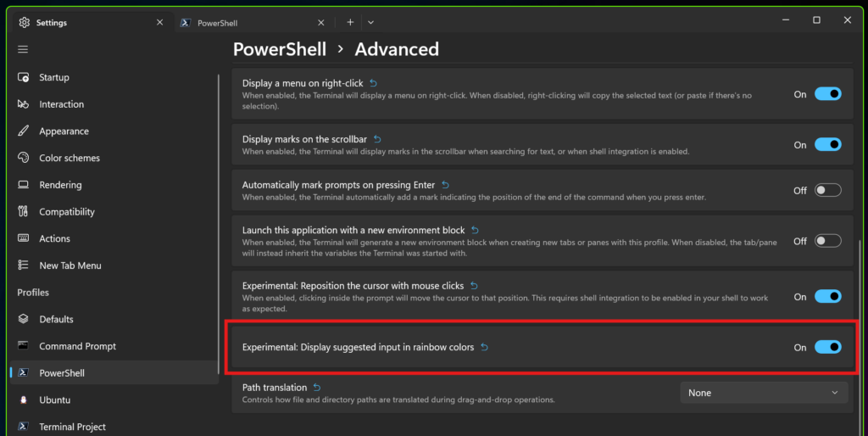Viewport: 868px width, 436px height.
Task: Toggle the new environment block switch
Action: click(x=827, y=241)
